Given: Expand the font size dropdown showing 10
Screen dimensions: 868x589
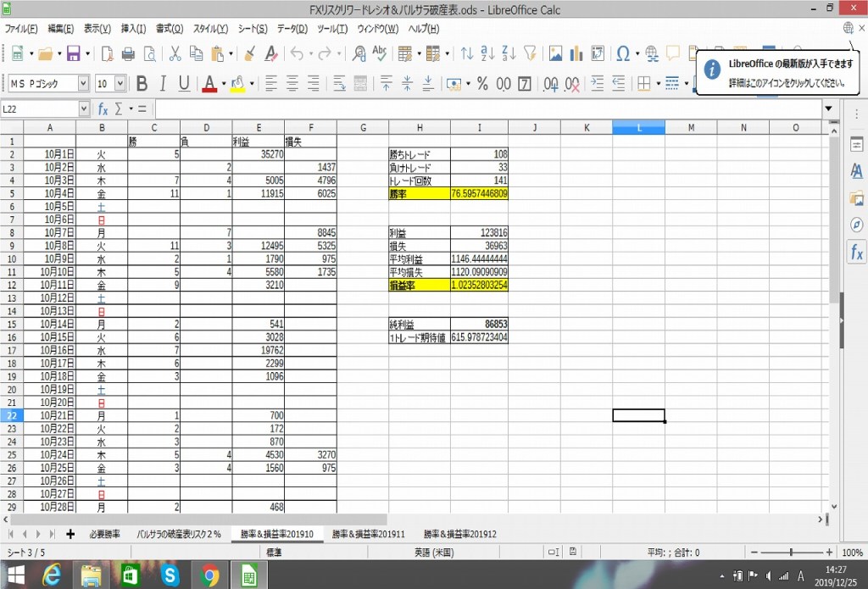Looking at the screenshot, I should [120, 83].
